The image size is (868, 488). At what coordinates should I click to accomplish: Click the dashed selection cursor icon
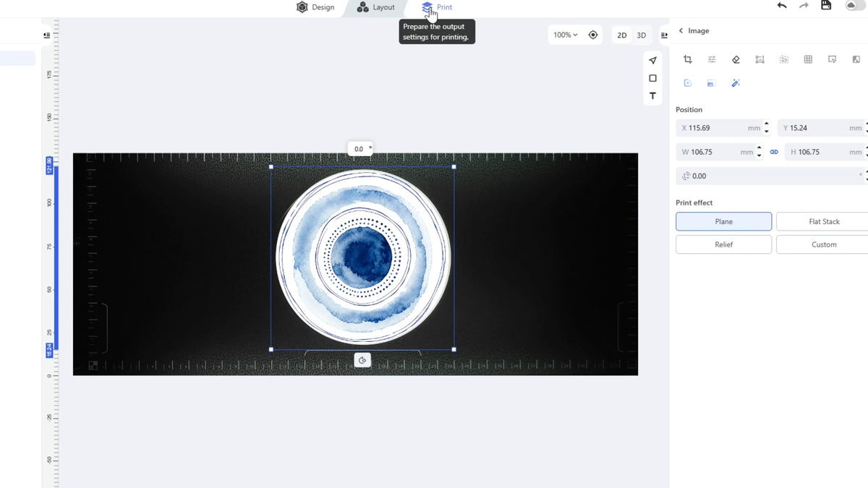(833, 59)
